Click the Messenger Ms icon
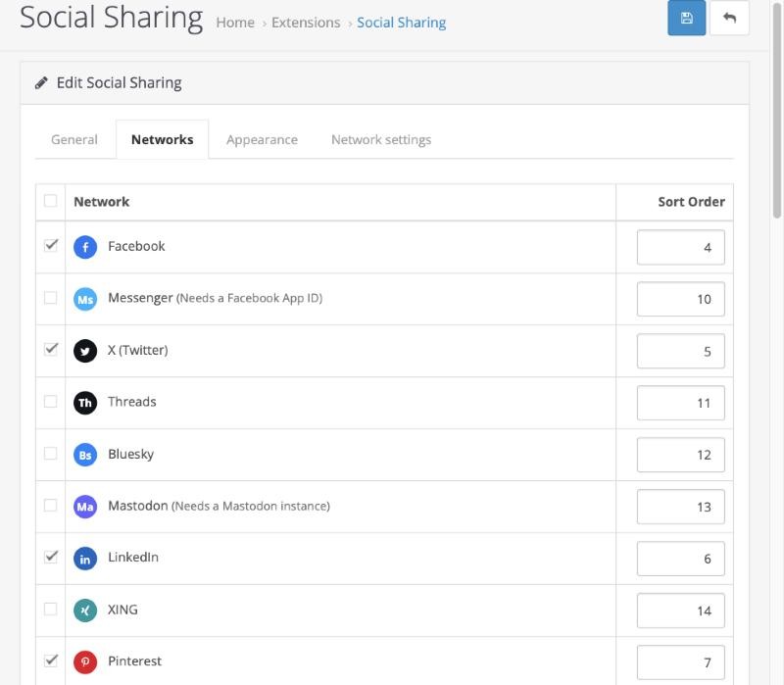Screen dimensions: 784x685 click(x=85, y=299)
